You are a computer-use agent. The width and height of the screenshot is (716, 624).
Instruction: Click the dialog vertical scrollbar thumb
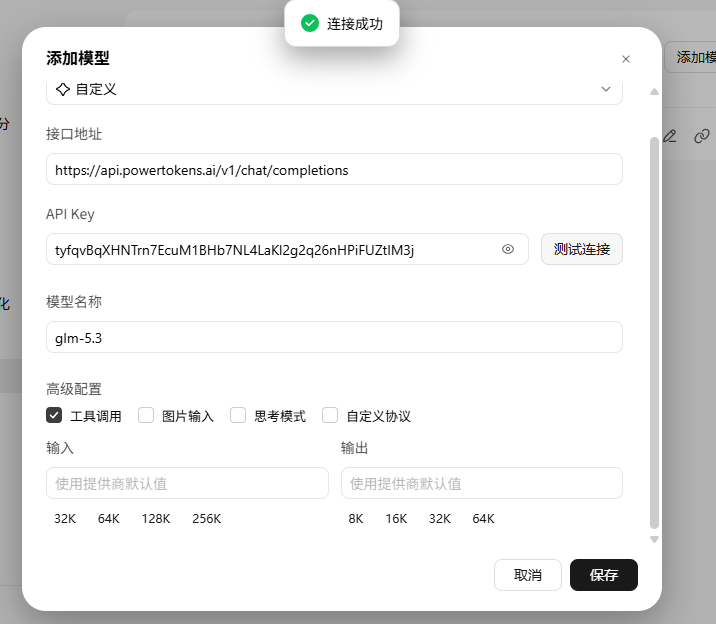pyautogui.click(x=654, y=332)
